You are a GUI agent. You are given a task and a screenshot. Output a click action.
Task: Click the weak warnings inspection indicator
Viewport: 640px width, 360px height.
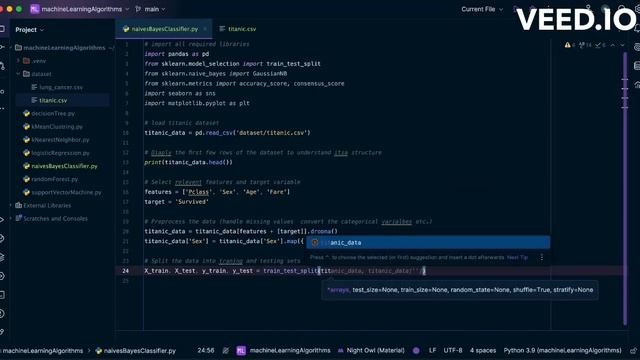click(585, 45)
